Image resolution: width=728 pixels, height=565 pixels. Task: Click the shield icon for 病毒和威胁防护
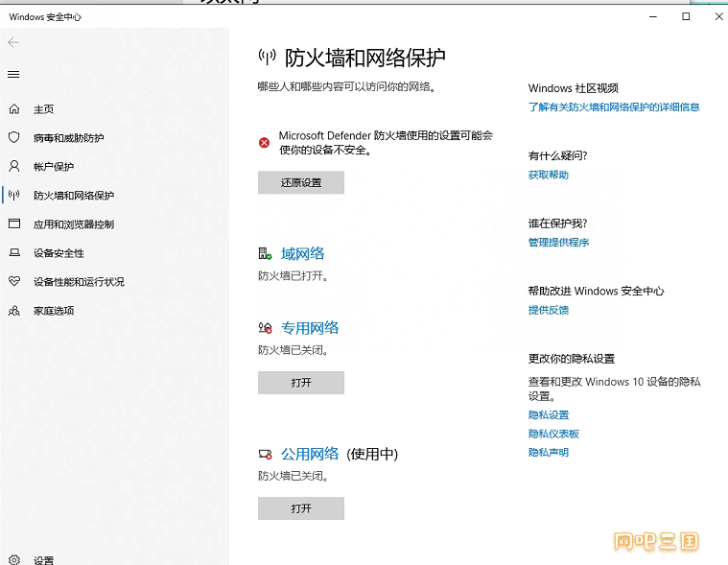point(14,137)
